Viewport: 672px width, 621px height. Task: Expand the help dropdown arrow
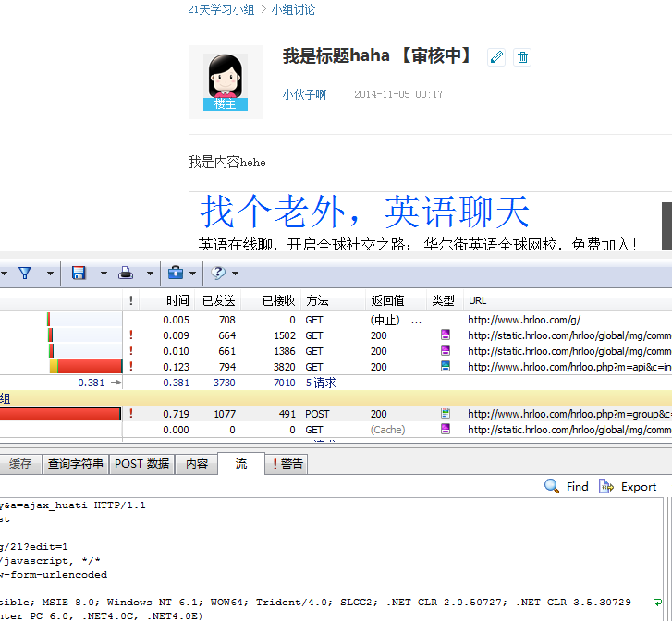[236, 273]
